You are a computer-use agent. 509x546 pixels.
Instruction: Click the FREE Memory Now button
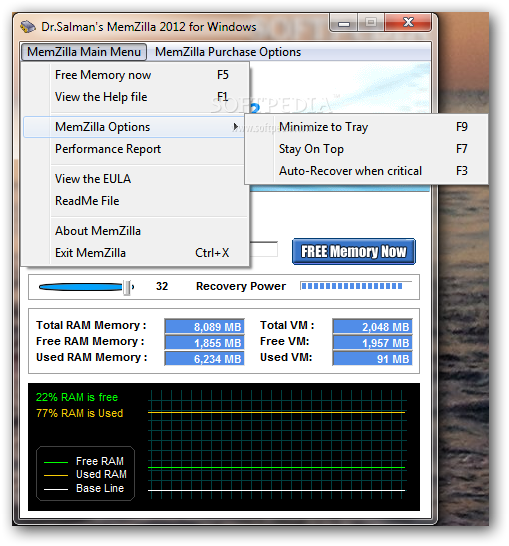pyautogui.click(x=354, y=251)
